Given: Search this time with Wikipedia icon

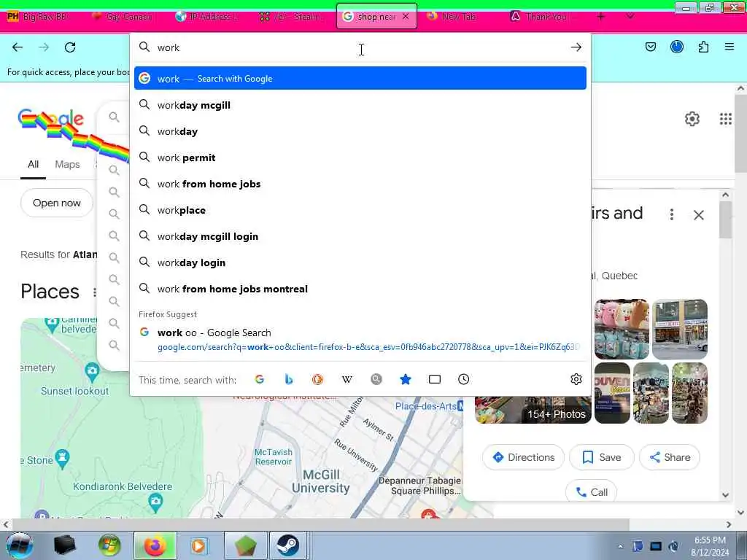Looking at the screenshot, I should [347, 379].
